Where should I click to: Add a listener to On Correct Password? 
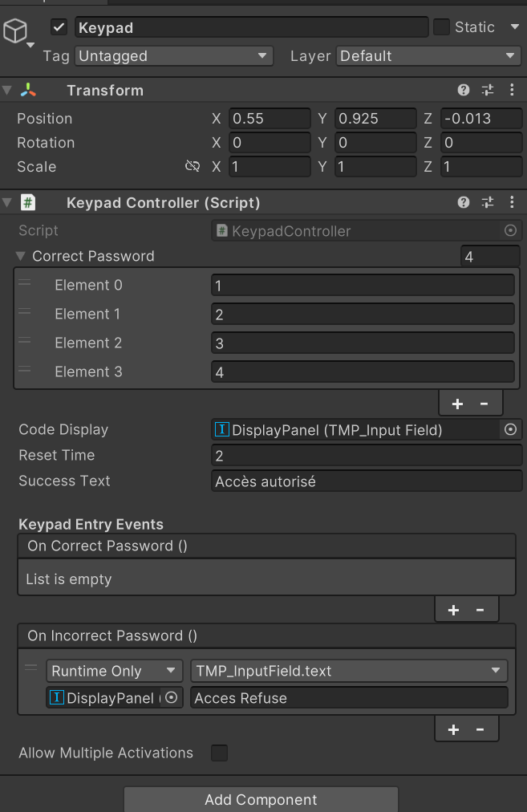pos(453,610)
